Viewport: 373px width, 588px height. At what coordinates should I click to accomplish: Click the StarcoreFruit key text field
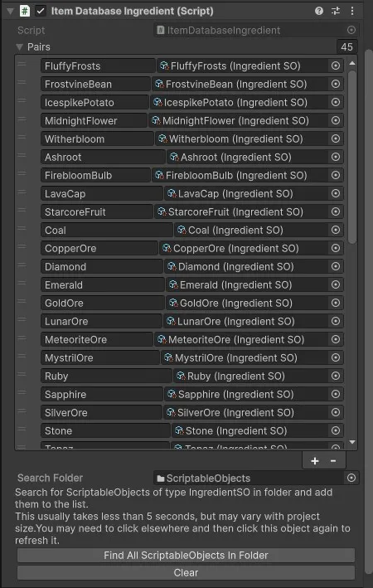tap(97, 211)
